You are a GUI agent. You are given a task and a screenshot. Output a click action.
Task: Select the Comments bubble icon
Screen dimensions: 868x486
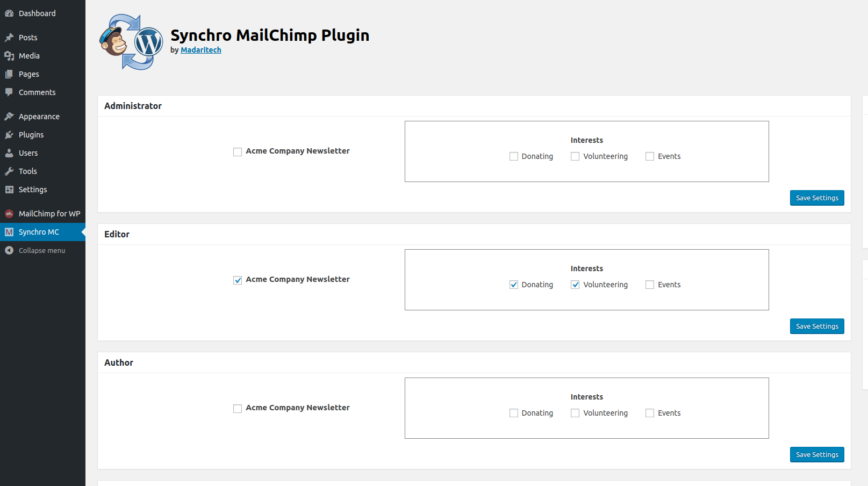click(9, 92)
